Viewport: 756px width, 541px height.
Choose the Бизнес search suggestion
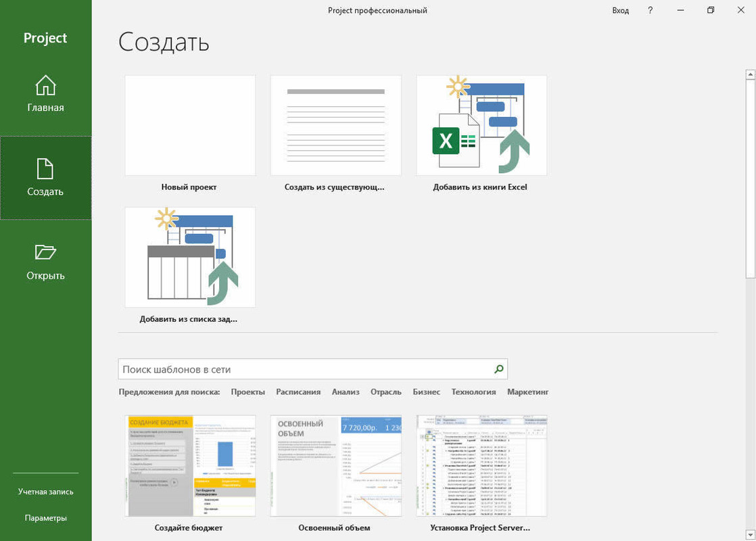pyautogui.click(x=426, y=392)
